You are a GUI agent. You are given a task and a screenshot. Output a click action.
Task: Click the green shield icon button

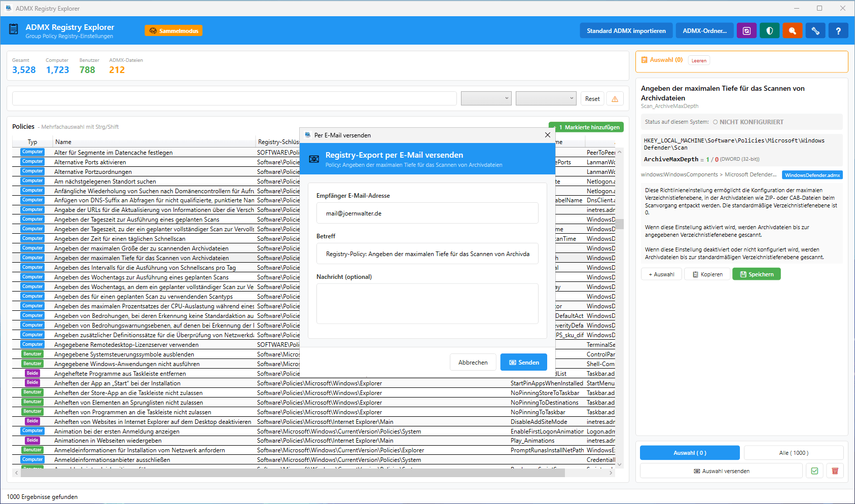coord(769,31)
